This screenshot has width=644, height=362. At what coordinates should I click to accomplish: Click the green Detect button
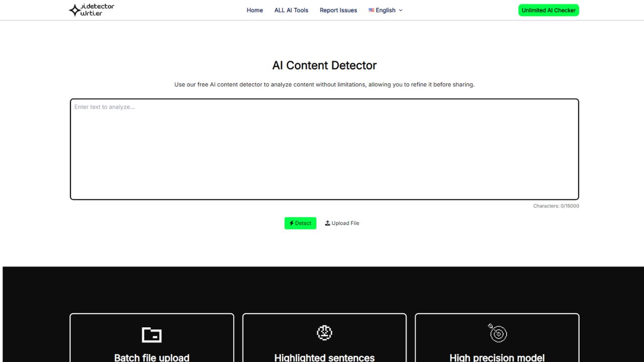click(x=300, y=223)
